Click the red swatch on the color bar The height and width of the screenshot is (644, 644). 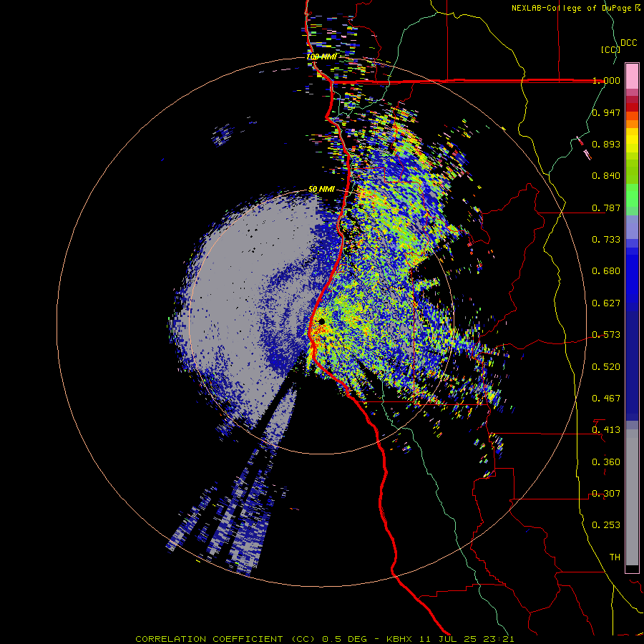pos(632,107)
